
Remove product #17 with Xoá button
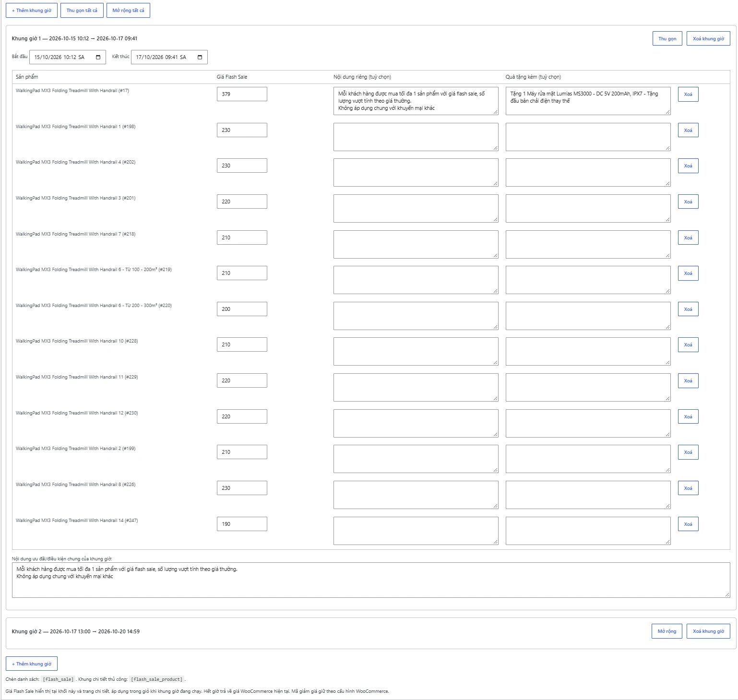tap(688, 94)
